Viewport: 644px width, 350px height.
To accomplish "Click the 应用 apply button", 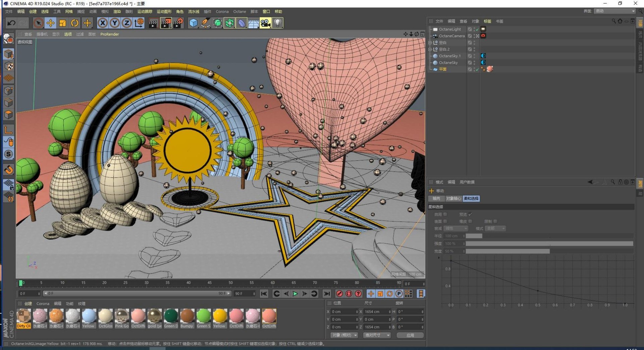I will [x=410, y=335].
